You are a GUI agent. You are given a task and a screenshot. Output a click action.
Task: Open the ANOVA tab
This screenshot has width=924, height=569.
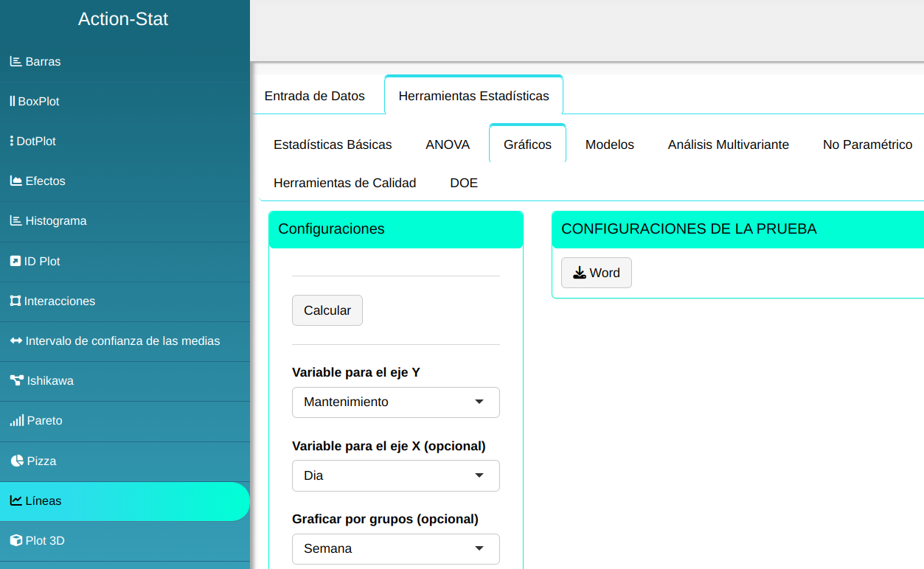click(448, 144)
